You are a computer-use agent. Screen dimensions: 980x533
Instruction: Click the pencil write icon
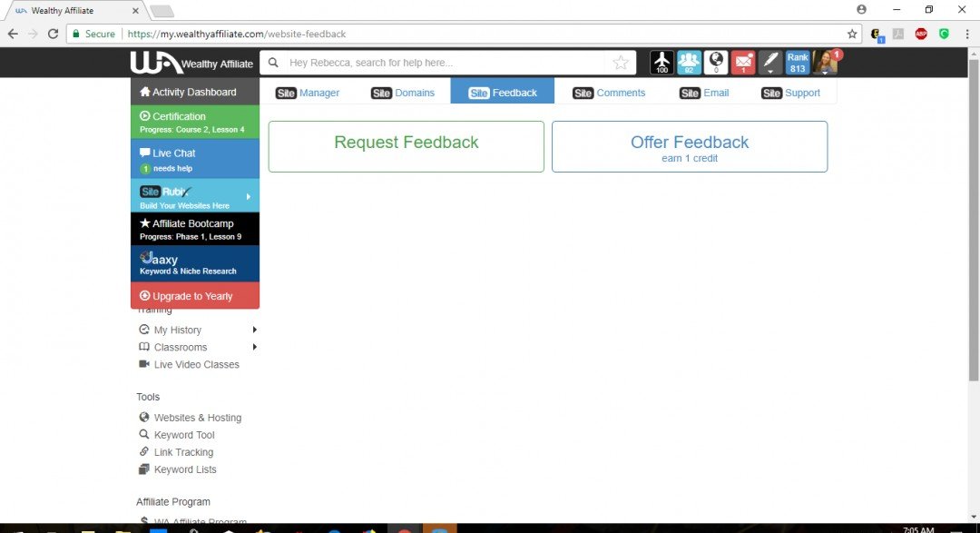[x=770, y=63]
